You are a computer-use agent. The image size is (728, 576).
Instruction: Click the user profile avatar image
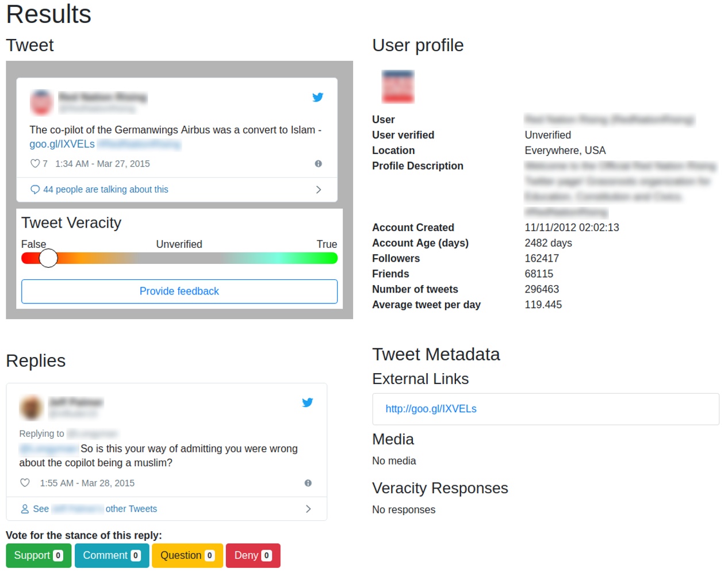(x=398, y=86)
